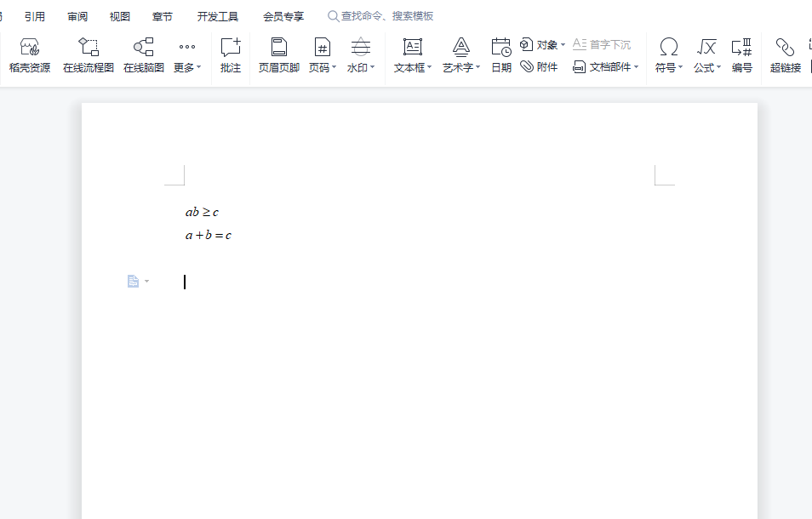Click the 附件 attachment button

(x=540, y=66)
